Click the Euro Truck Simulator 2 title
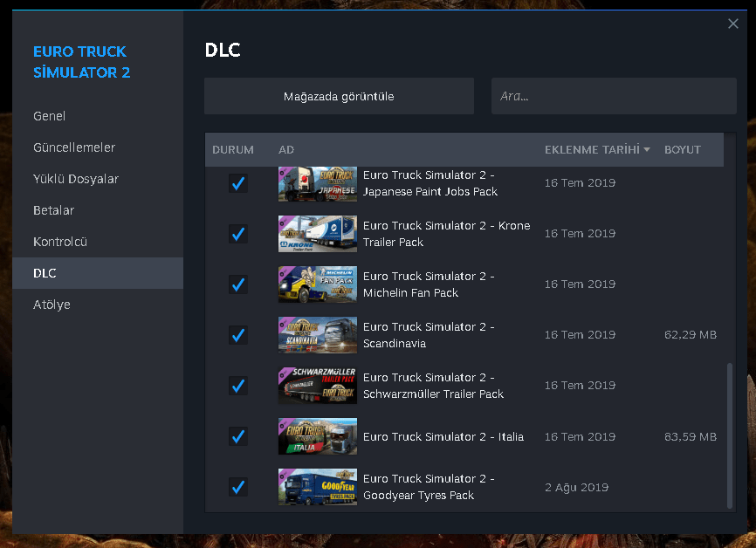Screen dimensions: 756x548 coord(82,62)
